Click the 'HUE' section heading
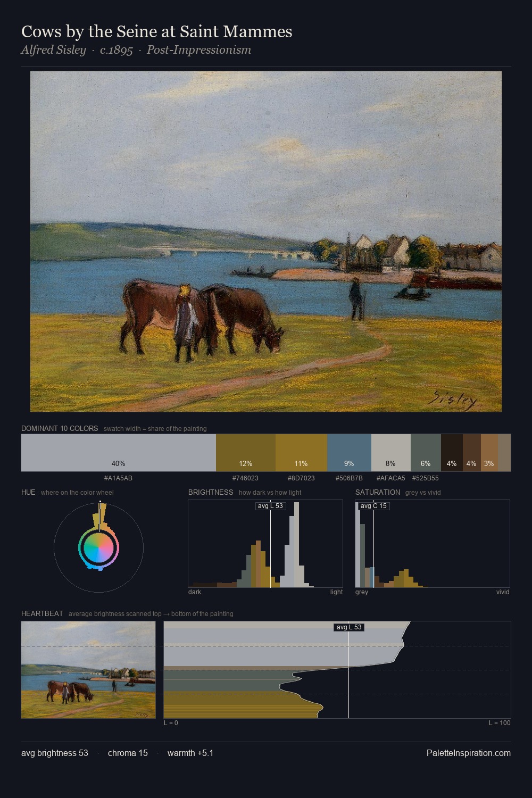The width and height of the screenshot is (532, 798). (28, 492)
